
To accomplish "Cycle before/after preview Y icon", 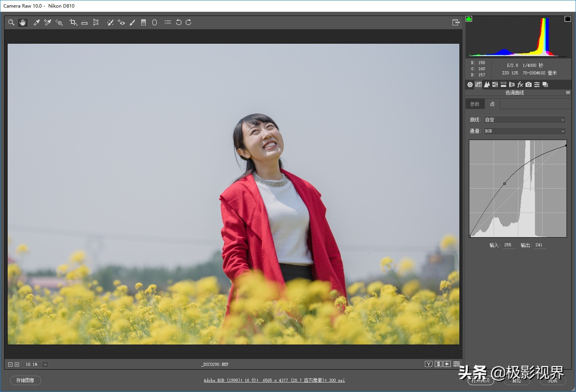I will point(429,364).
